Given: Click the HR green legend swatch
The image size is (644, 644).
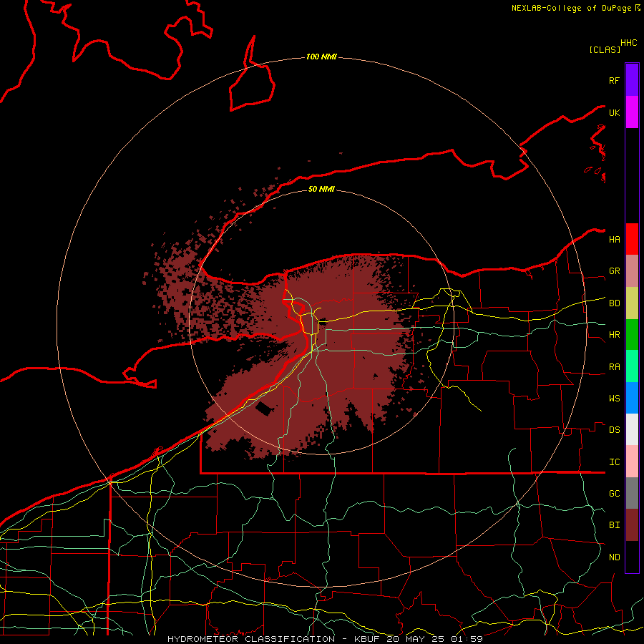Looking at the screenshot, I should (632, 335).
